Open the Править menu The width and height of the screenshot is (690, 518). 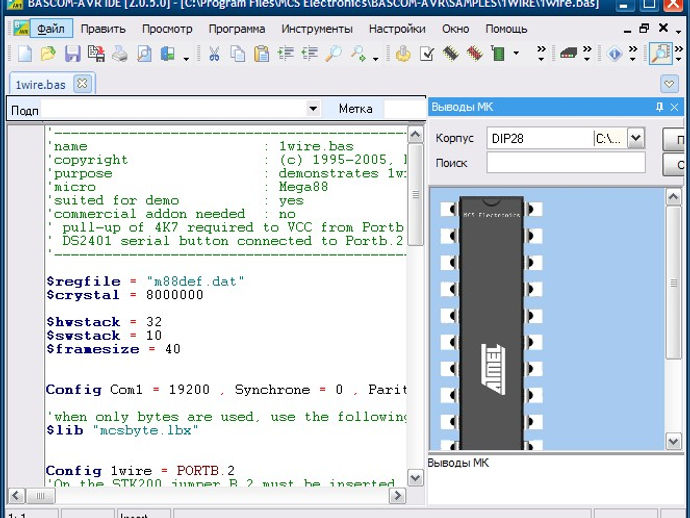pyautogui.click(x=103, y=29)
